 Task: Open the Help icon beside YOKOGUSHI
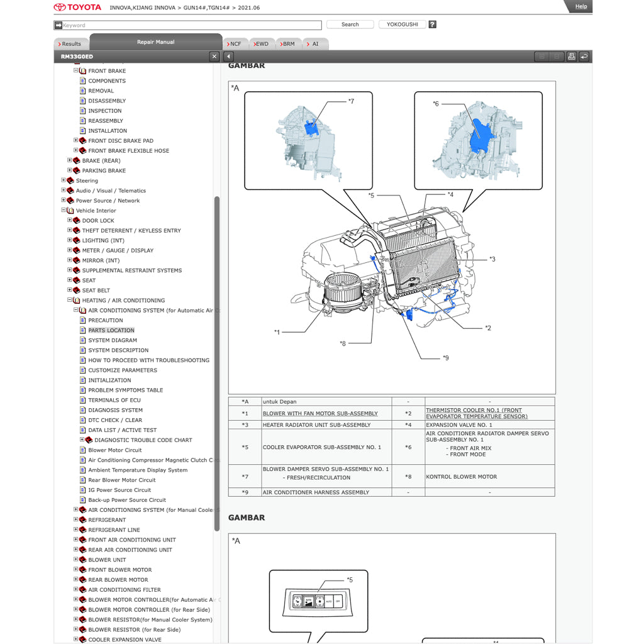tap(432, 24)
